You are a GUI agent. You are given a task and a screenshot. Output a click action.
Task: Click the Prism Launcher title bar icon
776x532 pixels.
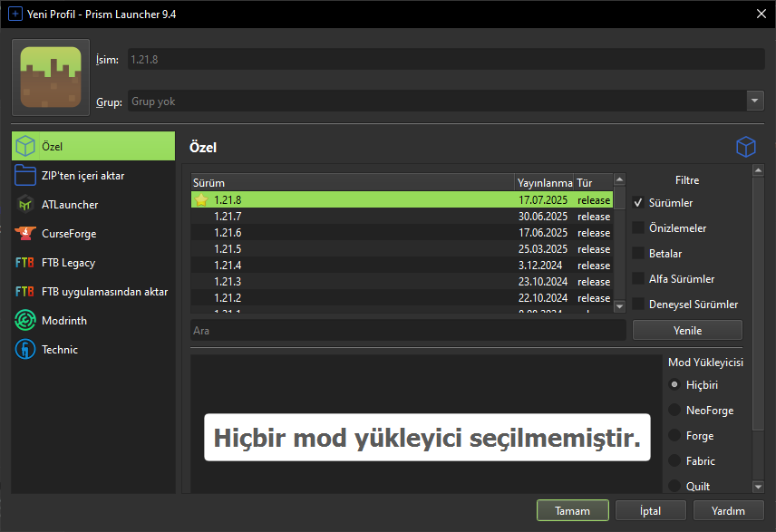click(x=15, y=14)
